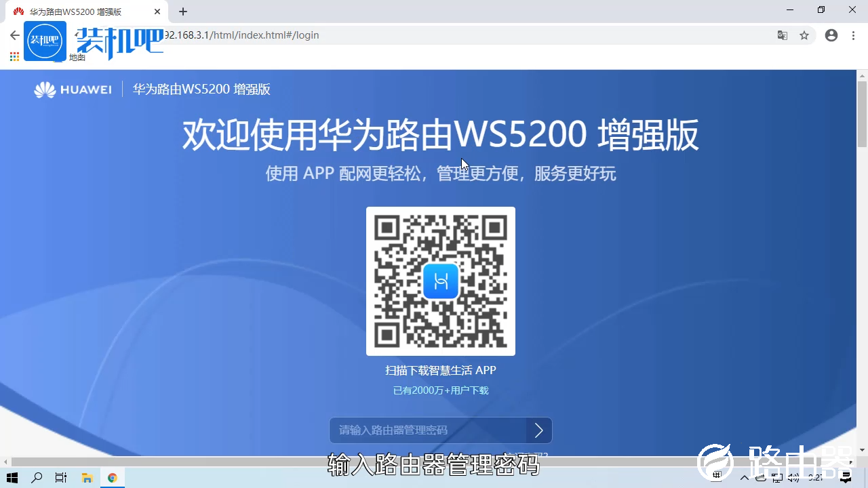This screenshot has width=868, height=488.
Task: Open Windows taskbar search
Action: pos(37,478)
